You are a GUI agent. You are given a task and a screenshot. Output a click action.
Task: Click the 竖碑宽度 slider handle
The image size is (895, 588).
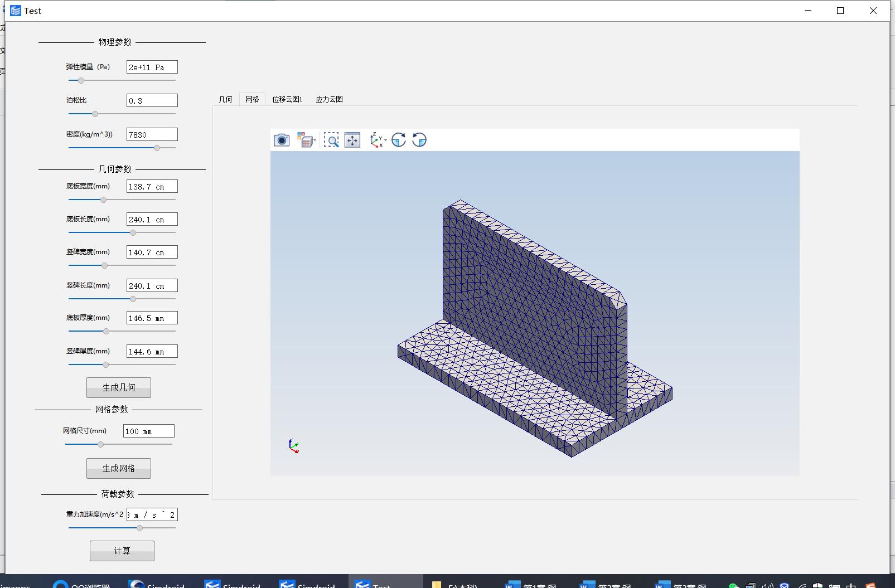click(104, 265)
